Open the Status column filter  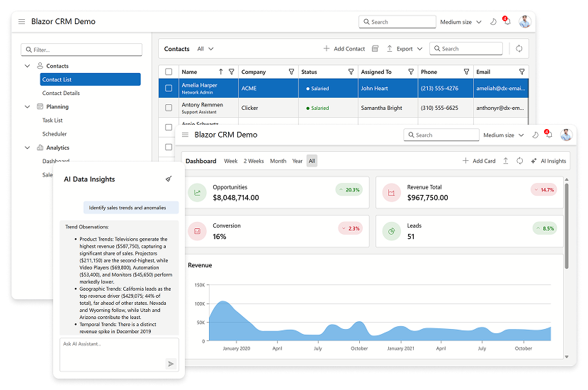[x=351, y=72]
